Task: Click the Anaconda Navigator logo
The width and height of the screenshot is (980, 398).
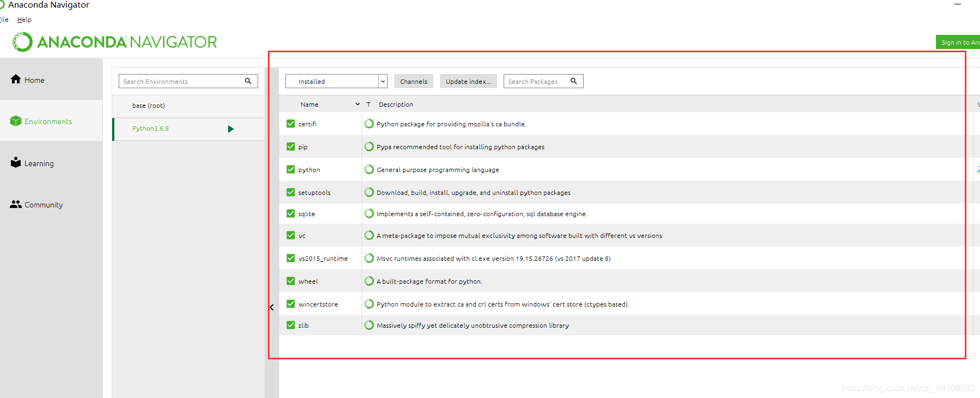Action: (x=115, y=42)
